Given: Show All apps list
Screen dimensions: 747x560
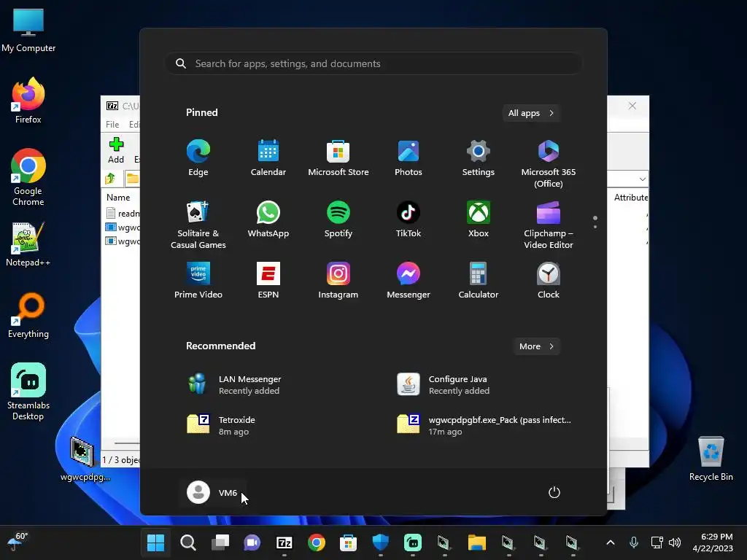Looking at the screenshot, I should pyautogui.click(x=531, y=113).
